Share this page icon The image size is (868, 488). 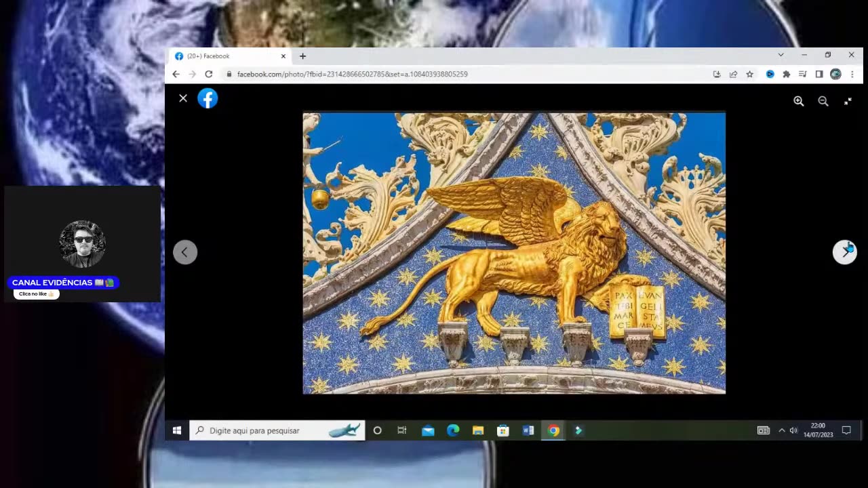(733, 74)
